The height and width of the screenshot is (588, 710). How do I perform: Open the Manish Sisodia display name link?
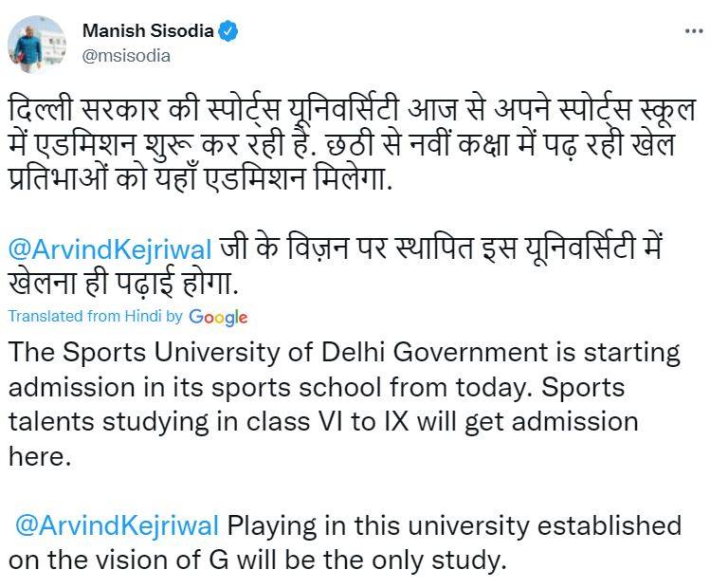point(149,31)
